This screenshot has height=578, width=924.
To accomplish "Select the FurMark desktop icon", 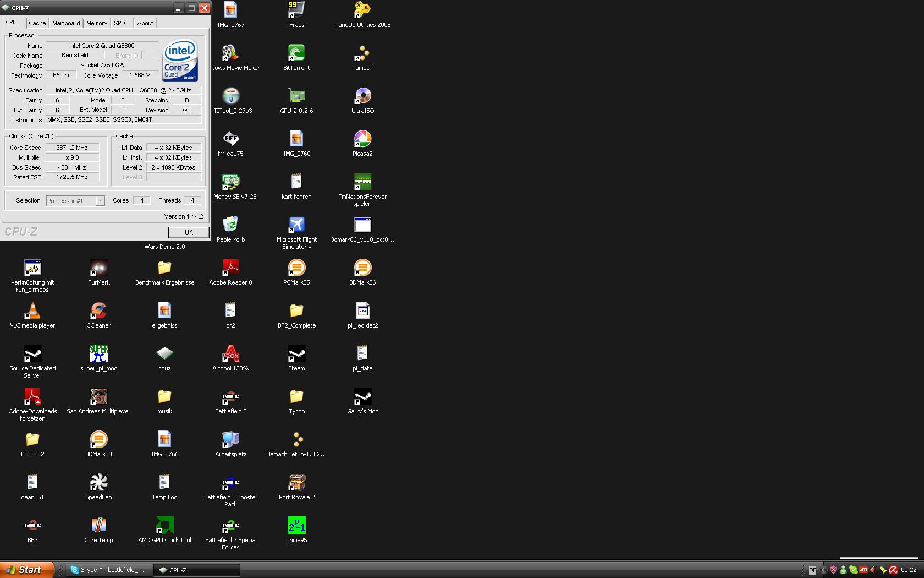I will (99, 272).
